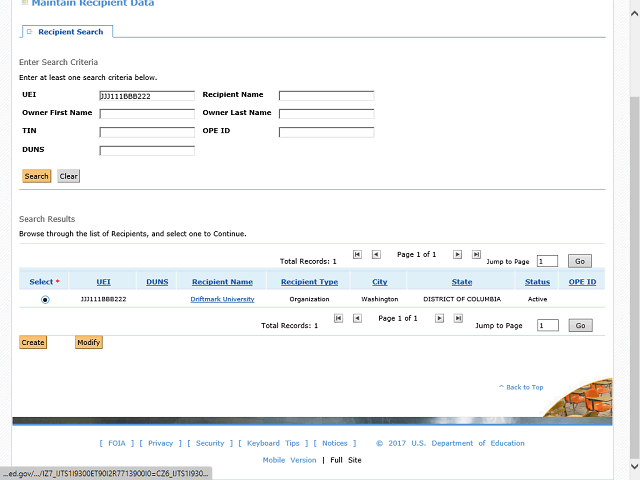Screen dimensions: 640x480
Task: Focus the top Jump to Page field
Action: pyautogui.click(x=547, y=261)
